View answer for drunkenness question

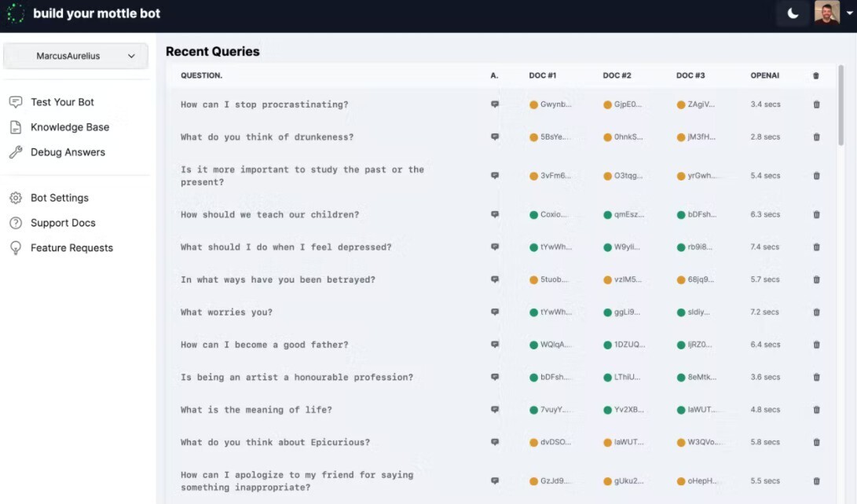point(495,137)
